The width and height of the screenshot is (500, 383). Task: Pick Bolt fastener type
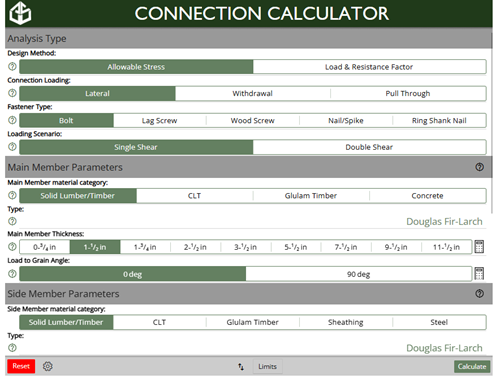(x=66, y=121)
